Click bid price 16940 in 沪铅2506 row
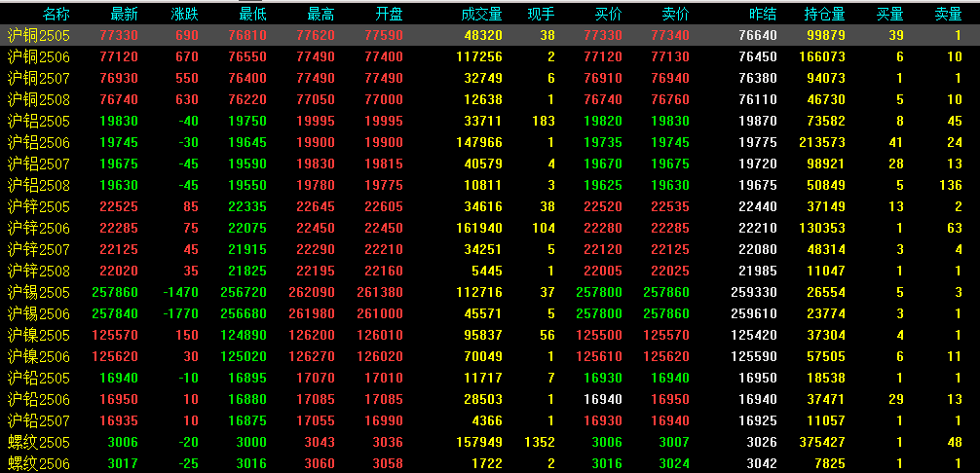The width and height of the screenshot is (980, 473). pyautogui.click(x=602, y=399)
